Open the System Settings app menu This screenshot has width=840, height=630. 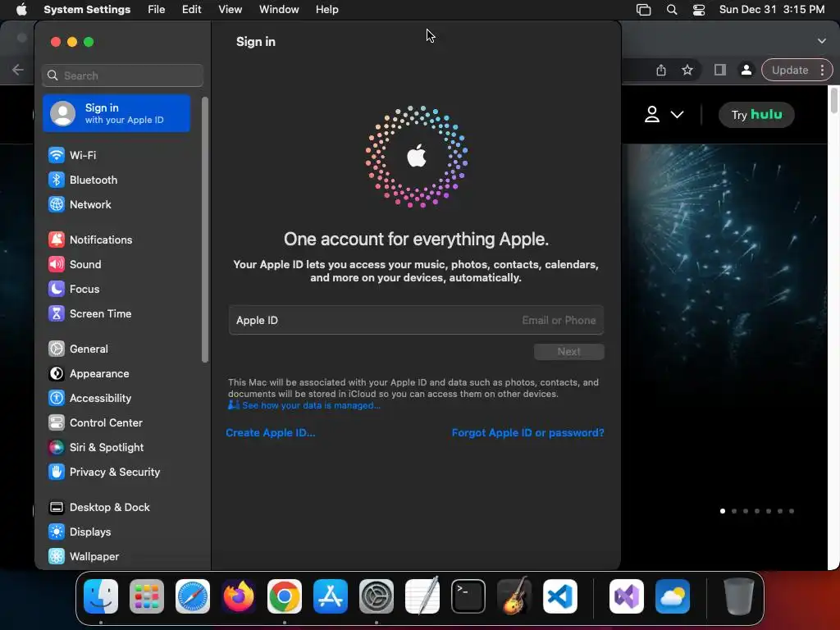87,10
